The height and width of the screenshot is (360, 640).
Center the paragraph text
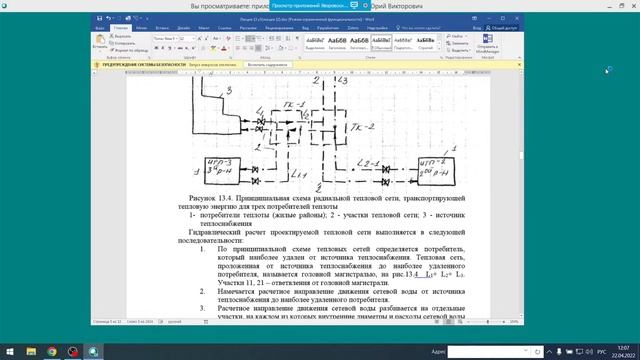pyautogui.click(x=244, y=48)
